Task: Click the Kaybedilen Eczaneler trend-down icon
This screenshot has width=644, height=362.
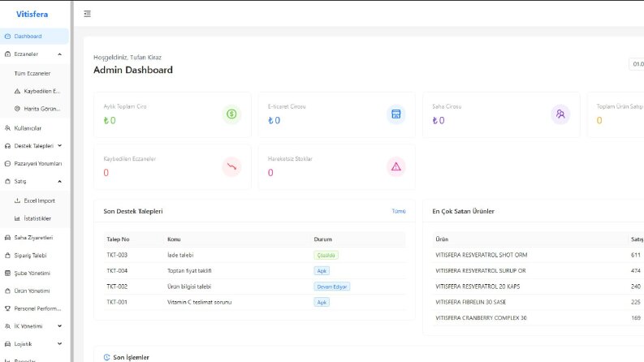Action: click(231, 166)
